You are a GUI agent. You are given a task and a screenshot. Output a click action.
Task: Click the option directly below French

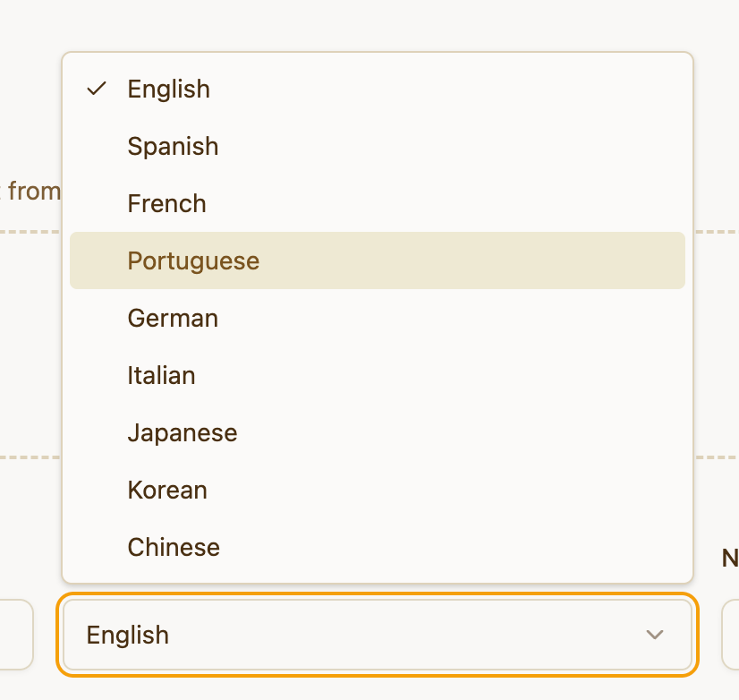point(193,260)
